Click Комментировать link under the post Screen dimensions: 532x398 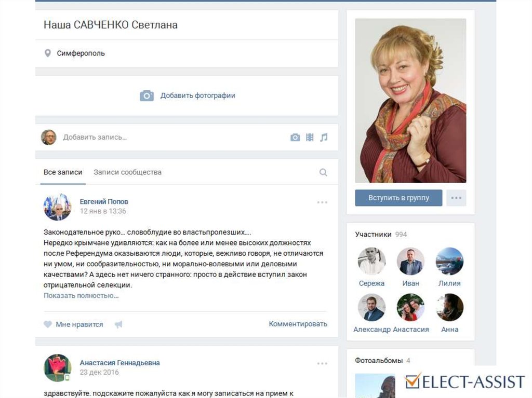click(x=298, y=324)
